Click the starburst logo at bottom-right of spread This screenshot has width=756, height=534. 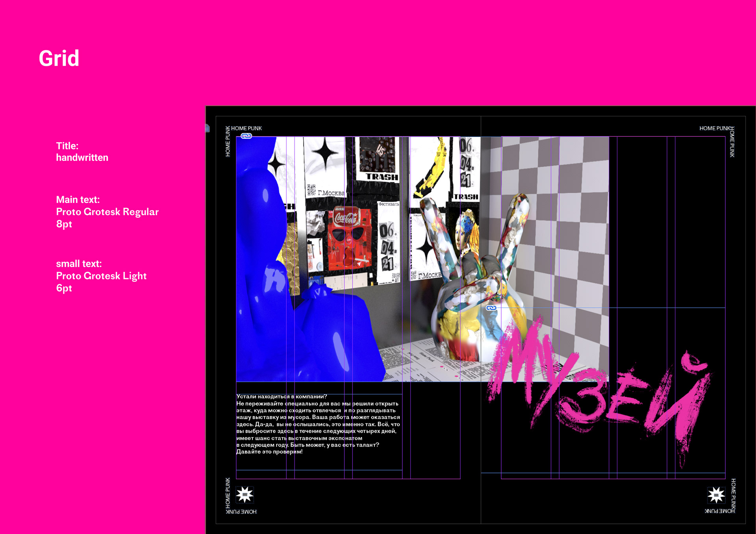(x=716, y=495)
